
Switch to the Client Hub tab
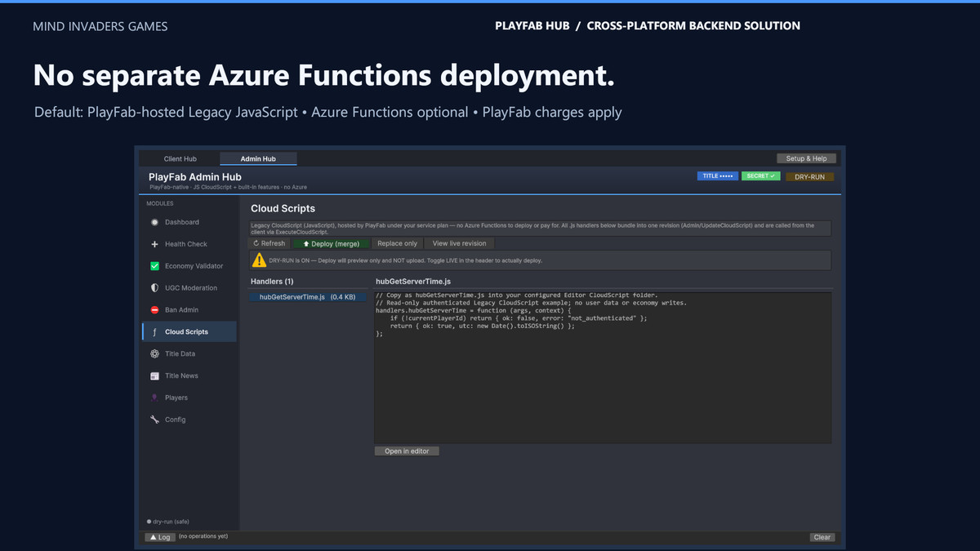coord(180,158)
